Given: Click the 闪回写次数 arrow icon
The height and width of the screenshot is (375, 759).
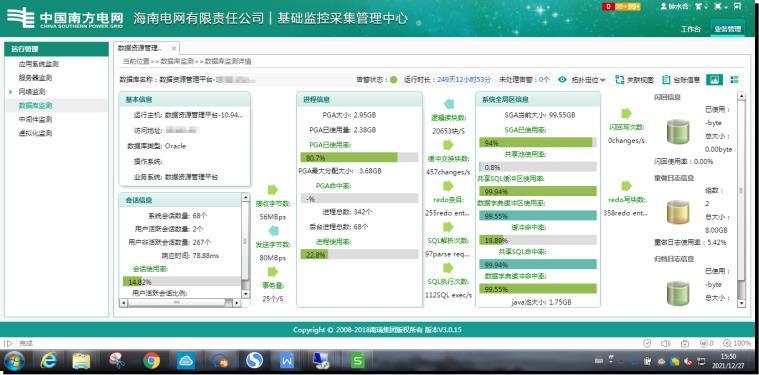Looking at the screenshot, I should (x=626, y=114).
